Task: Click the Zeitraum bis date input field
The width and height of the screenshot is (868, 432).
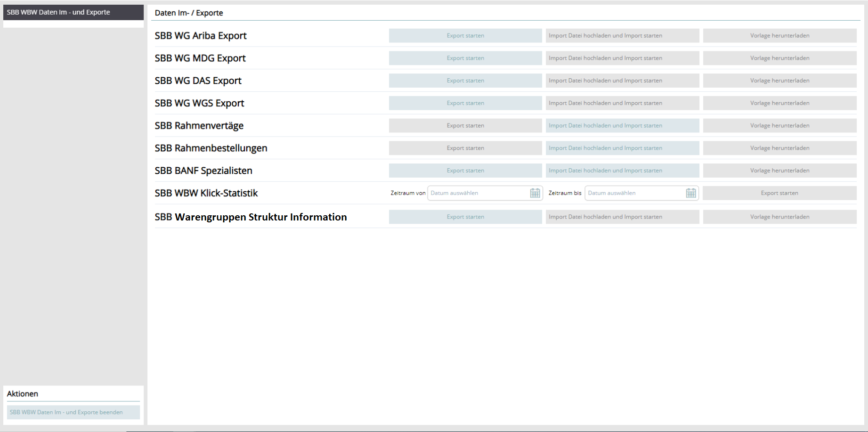Action: click(x=635, y=193)
